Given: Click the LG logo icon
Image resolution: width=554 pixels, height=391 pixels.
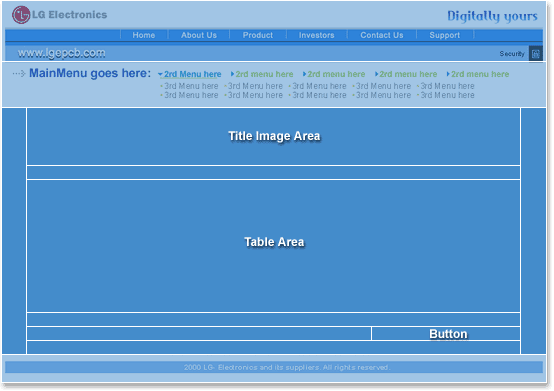Looking at the screenshot, I should click(21, 15).
